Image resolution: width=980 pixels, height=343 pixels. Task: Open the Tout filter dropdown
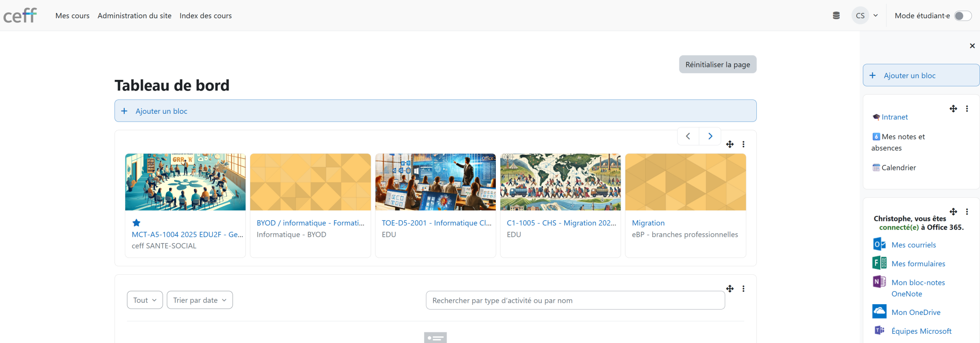pyautogui.click(x=145, y=300)
